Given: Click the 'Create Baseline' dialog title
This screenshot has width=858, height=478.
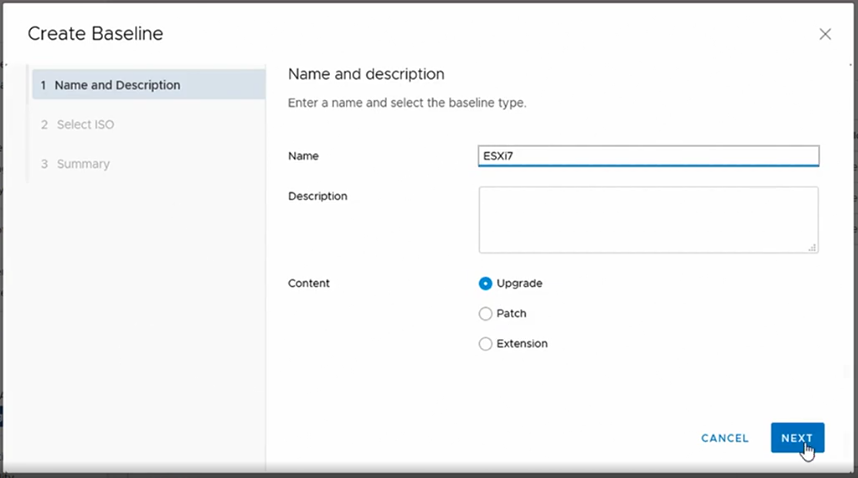Looking at the screenshot, I should (95, 33).
